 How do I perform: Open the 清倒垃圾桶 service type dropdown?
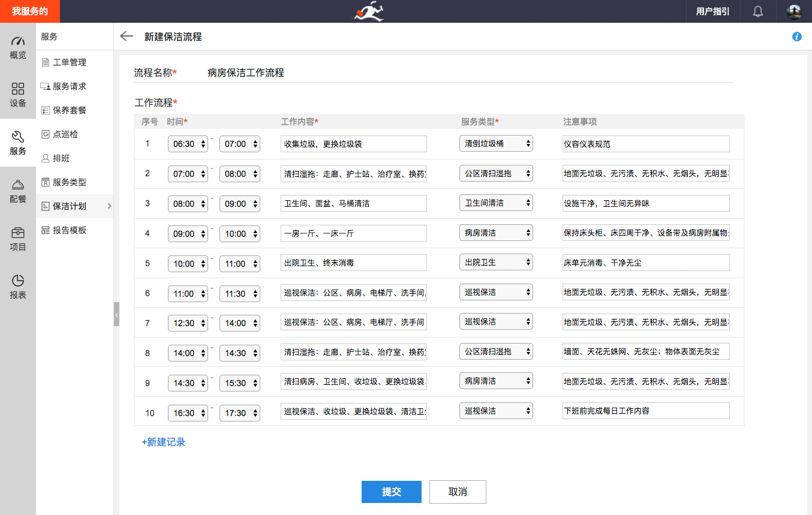[496, 143]
